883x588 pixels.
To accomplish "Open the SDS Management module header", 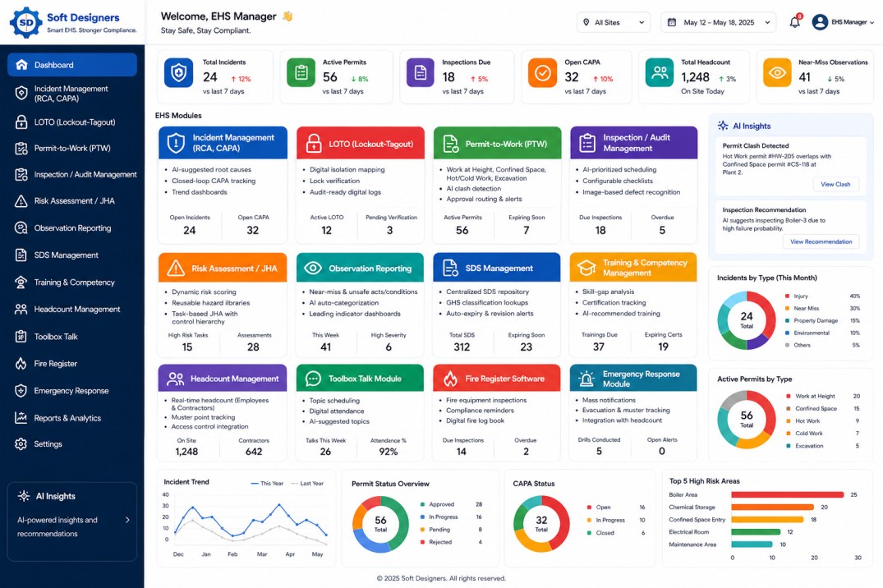I will click(x=497, y=268).
